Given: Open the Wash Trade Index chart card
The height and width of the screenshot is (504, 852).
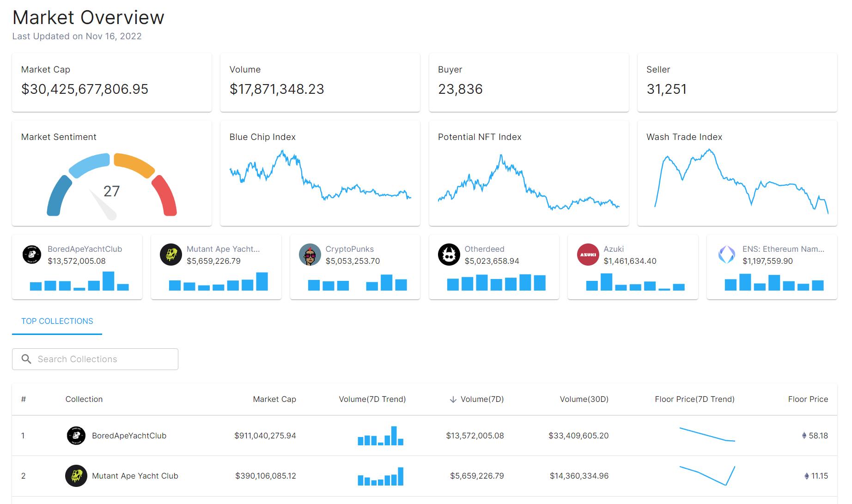Looking at the screenshot, I should point(737,173).
